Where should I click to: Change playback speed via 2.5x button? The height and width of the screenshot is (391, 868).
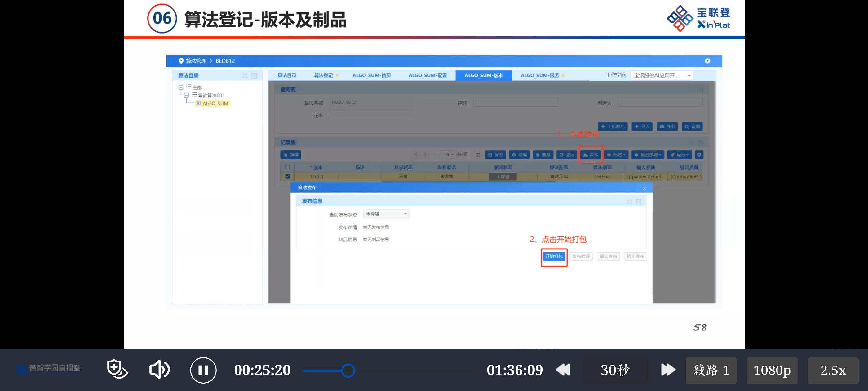(x=833, y=370)
